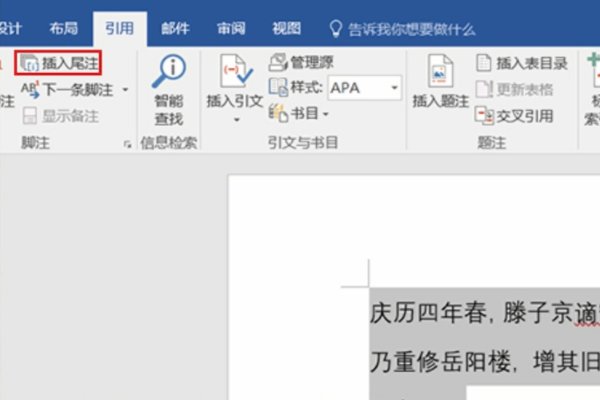600x400 pixels.
Task: Open the Review (审阅) tab
Action: tap(231, 28)
